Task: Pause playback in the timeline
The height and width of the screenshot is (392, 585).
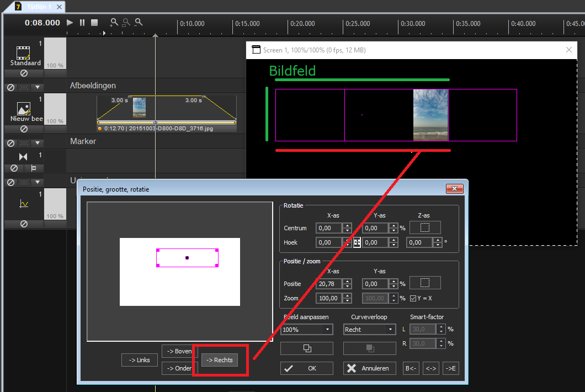Action: pyautogui.click(x=82, y=23)
